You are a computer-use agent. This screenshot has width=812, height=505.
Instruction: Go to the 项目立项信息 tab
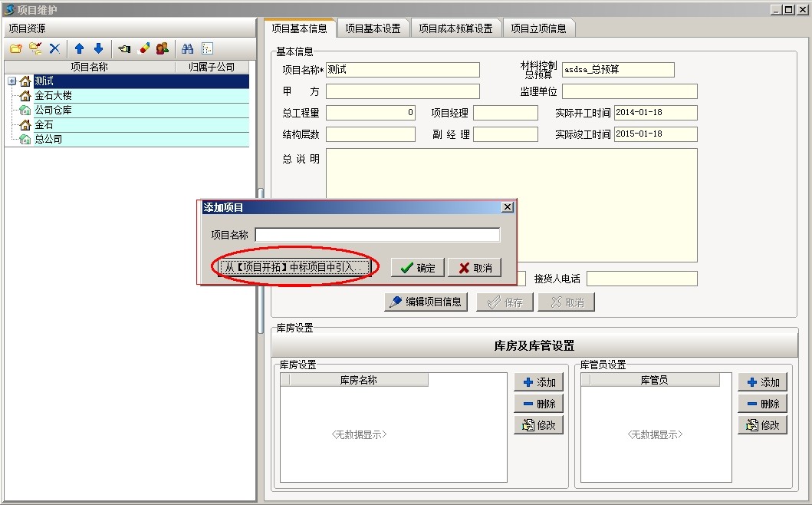(x=538, y=28)
